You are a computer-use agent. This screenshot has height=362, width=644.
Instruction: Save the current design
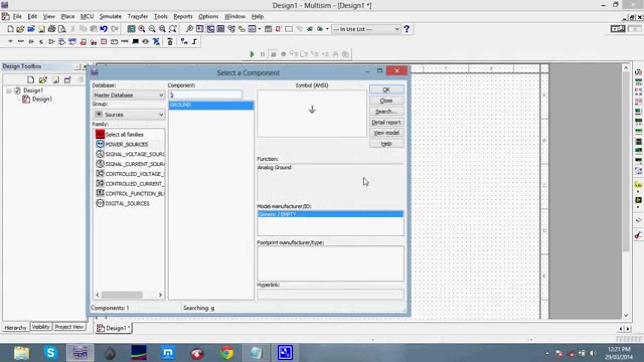[x=41, y=29]
